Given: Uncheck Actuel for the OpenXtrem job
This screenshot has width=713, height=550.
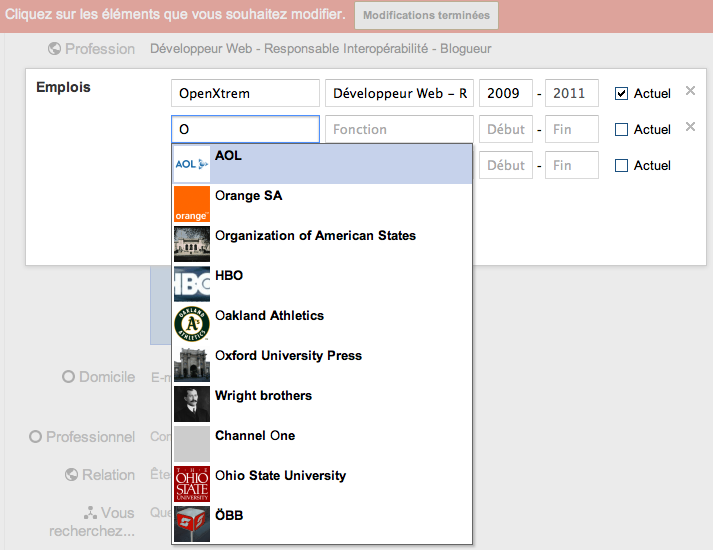Looking at the screenshot, I should tap(621, 94).
